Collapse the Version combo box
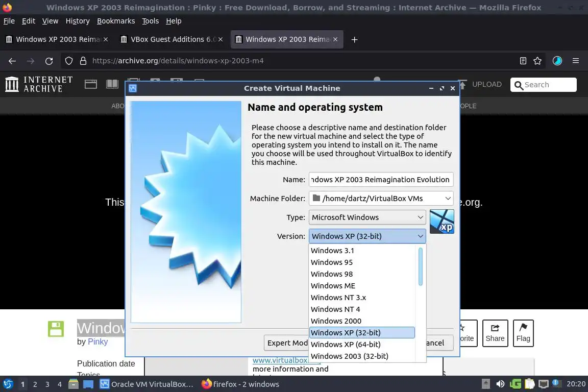The height and width of the screenshot is (392, 588). point(367,236)
